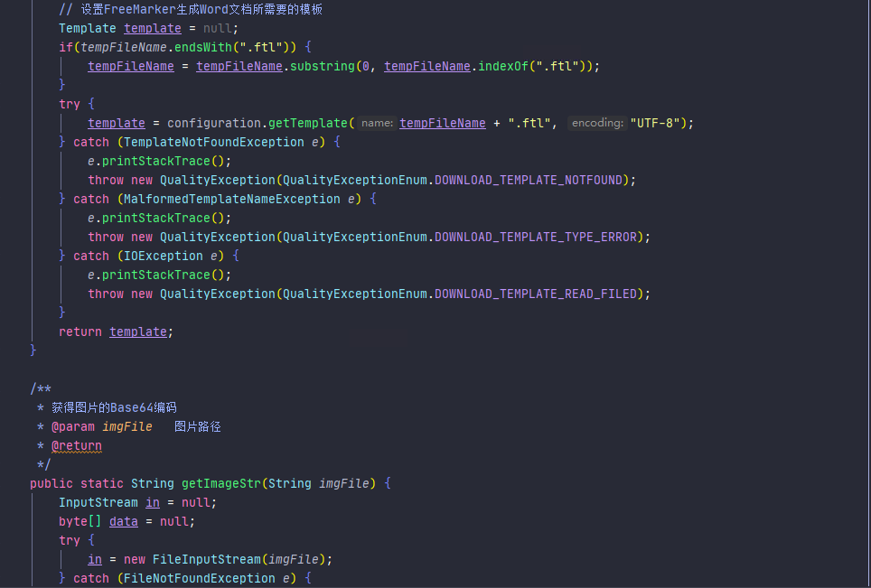Image resolution: width=871 pixels, height=588 pixels.
Task: Click 'MalformedTemplateNameException' in the catch clause
Action: click(231, 199)
